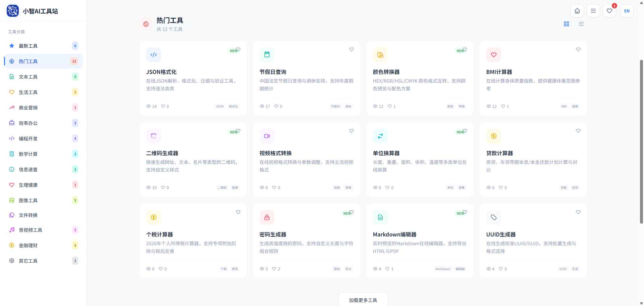Click the 其它工具 gear icon in sidebar
This screenshot has width=644, height=306.
pyautogui.click(x=12, y=261)
